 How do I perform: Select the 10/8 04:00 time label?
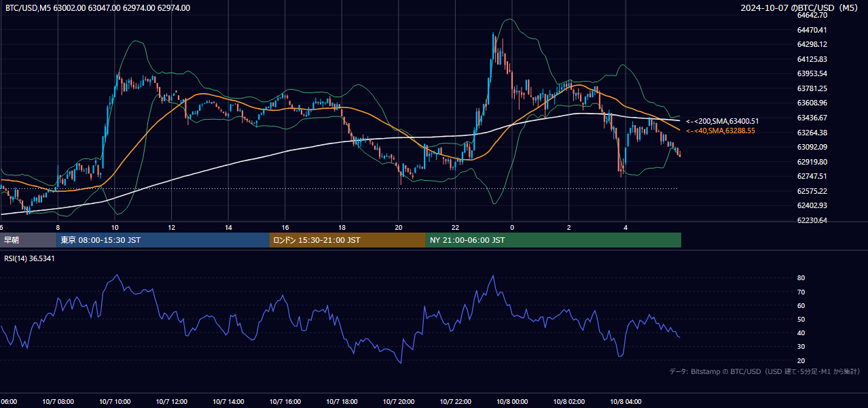tap(626, 402)
